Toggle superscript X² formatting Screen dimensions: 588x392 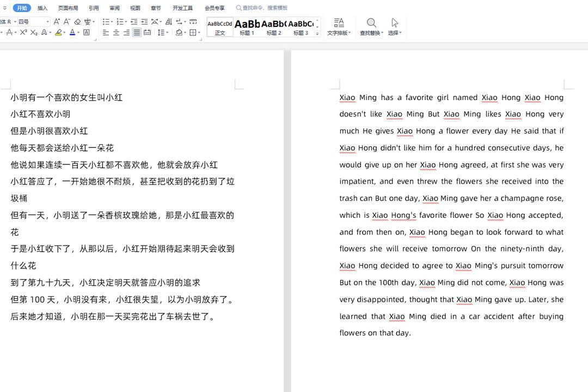coord(23,33)
